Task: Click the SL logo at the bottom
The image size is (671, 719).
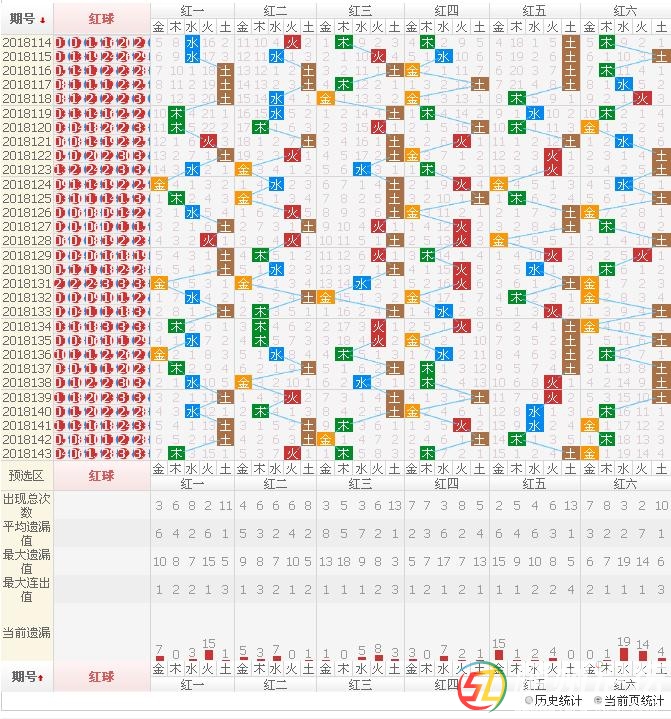Action: pyautogui.click(x=483, y=691)
